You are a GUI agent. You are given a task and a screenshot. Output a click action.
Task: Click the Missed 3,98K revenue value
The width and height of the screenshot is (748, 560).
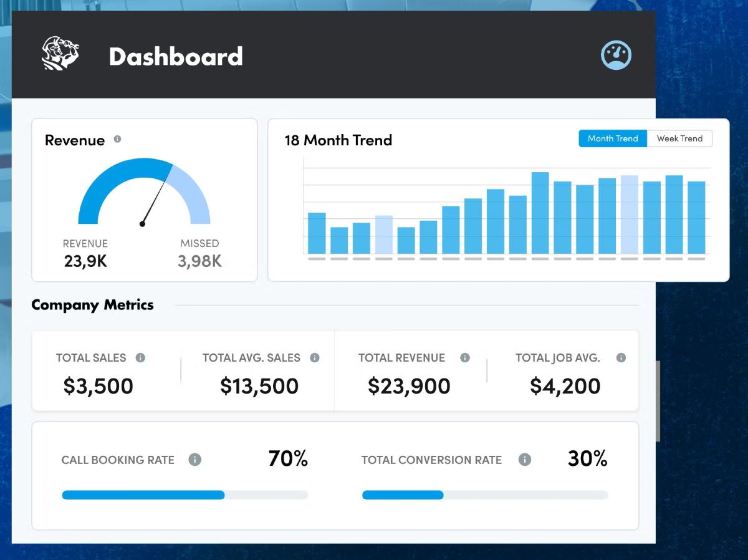coord(199,261)
